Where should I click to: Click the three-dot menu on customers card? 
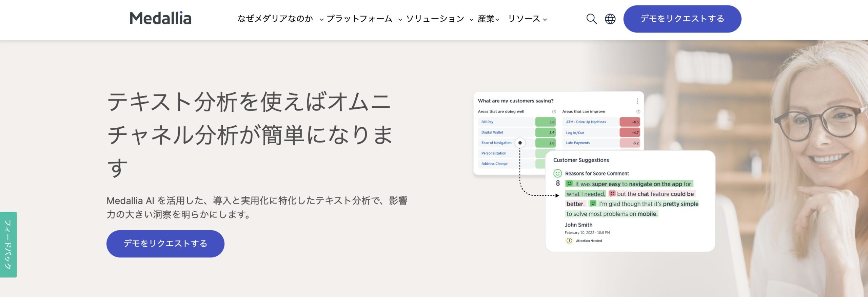(x=637, y=101)
